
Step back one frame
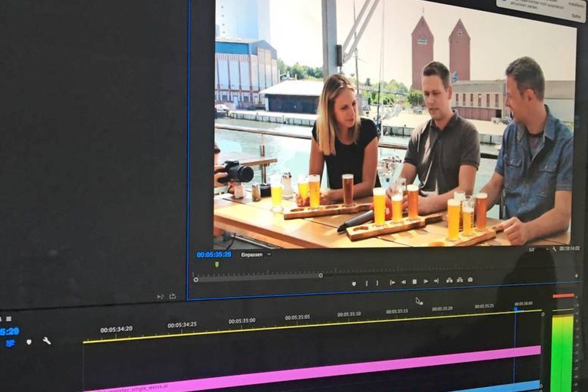click(403, 282)
